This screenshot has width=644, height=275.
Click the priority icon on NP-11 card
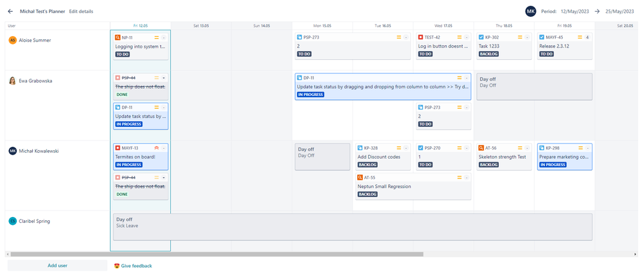(157, 37)
